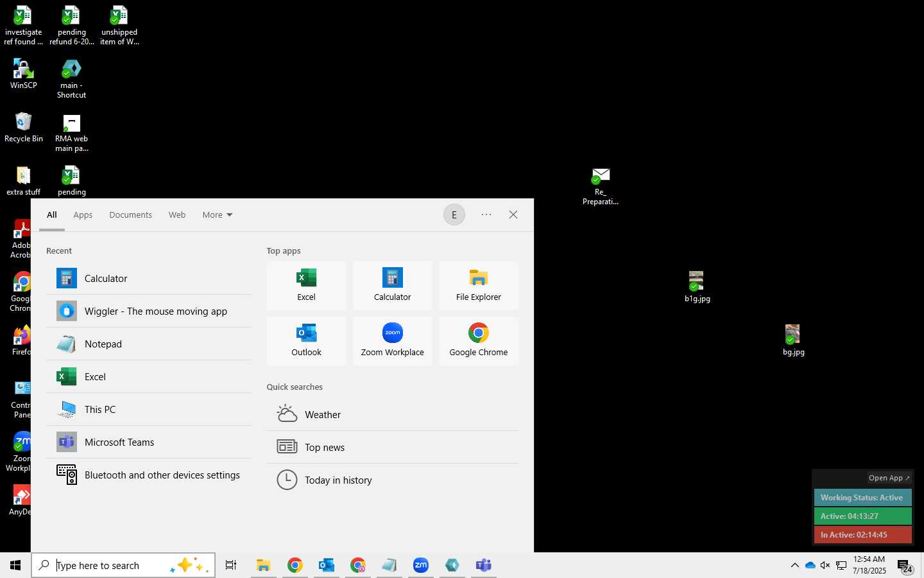924x578 pixels.
Task: Open Bluetooth and other devices settings
Action: pos(148,475)
